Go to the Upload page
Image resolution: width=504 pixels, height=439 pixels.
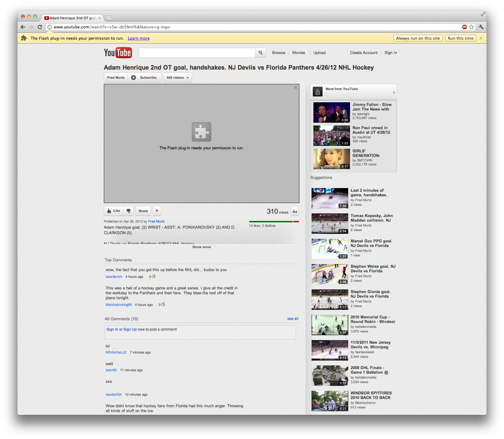(x=319, y=53)
